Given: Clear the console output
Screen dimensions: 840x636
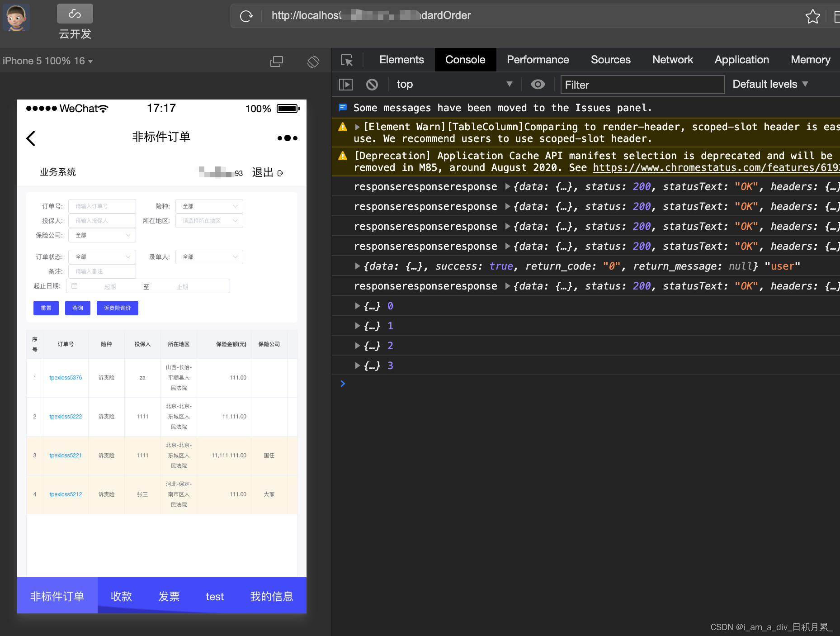Looking at the screenshot, I should click(372, 85).
